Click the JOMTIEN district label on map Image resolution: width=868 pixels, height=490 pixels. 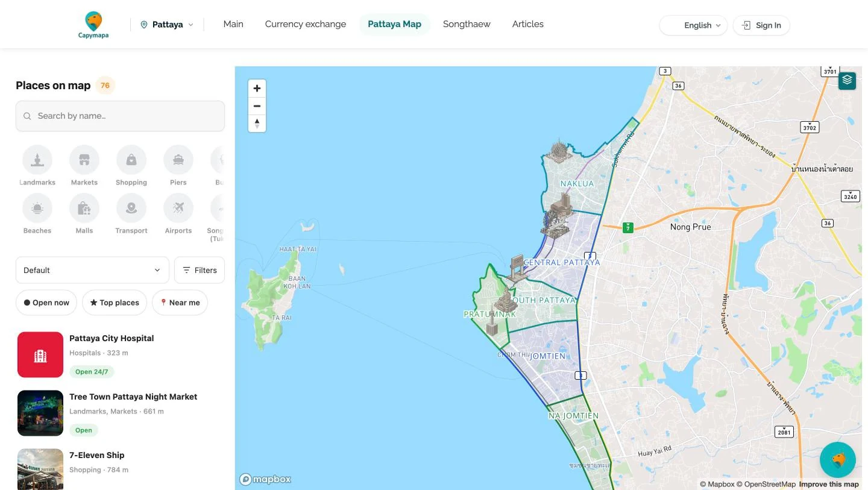tap(548, 356)
